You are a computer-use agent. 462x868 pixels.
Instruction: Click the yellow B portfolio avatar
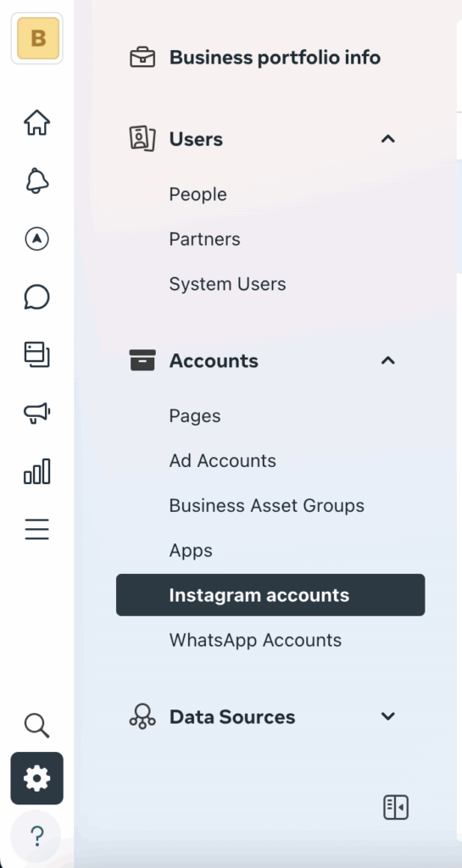pyautogui.click(x=37, y=38)
